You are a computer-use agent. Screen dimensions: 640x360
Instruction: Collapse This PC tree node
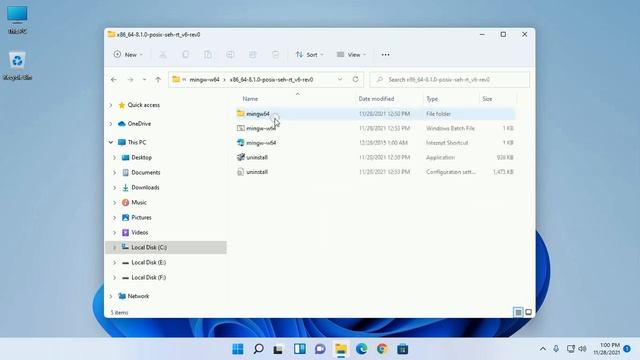111,142
